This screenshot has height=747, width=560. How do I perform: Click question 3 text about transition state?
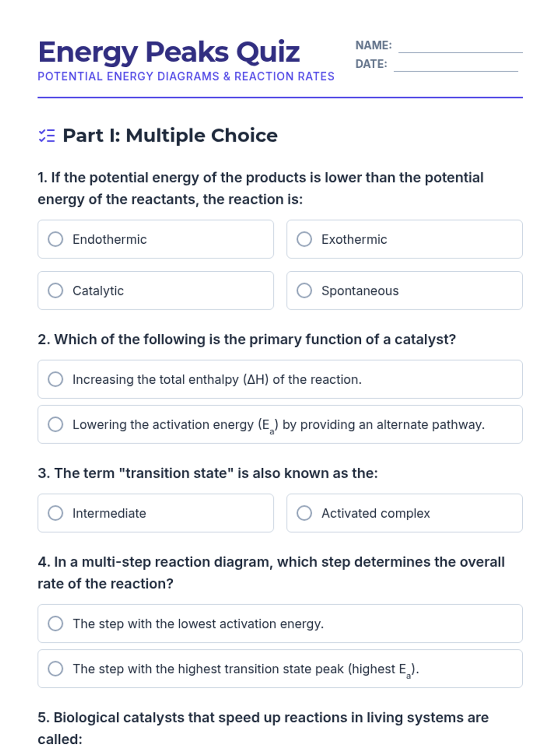tap(208, 473)
